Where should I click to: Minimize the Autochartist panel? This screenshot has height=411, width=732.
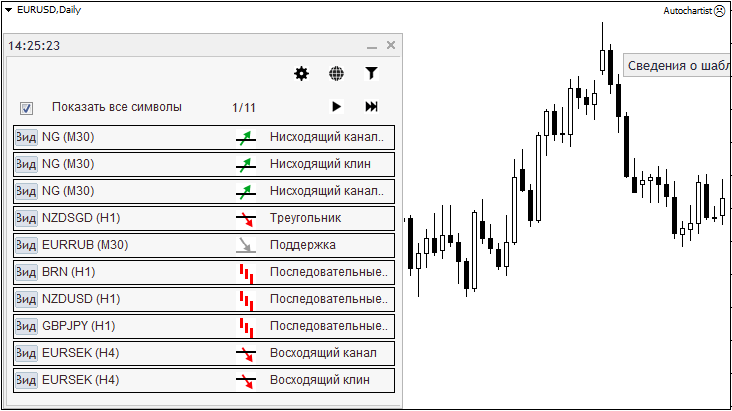(371, 46)
